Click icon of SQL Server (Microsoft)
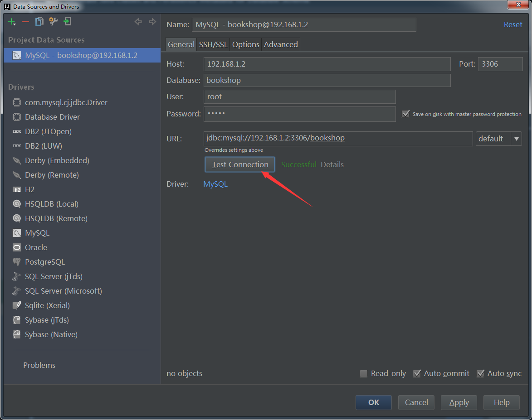This screenshot has width=532, height=420. [17, 291]
